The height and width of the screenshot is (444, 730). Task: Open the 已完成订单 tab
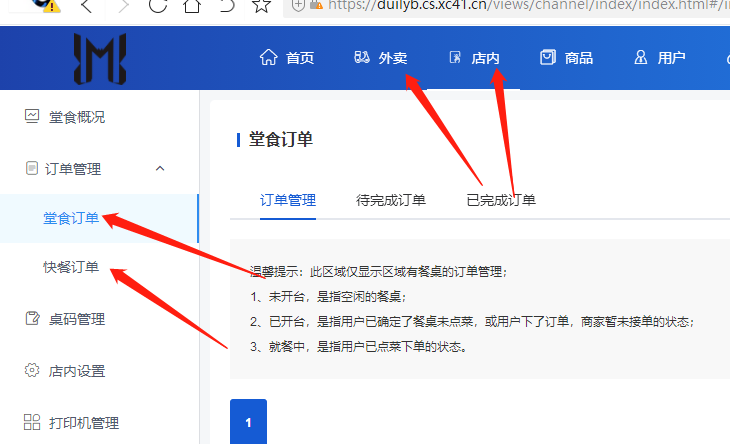tap(501, 200)
